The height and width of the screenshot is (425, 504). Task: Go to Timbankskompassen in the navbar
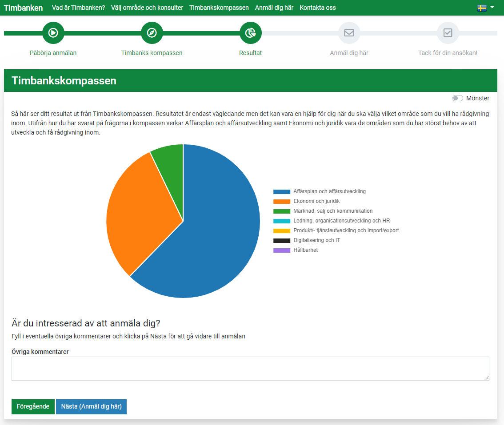(x=219, y=8)
